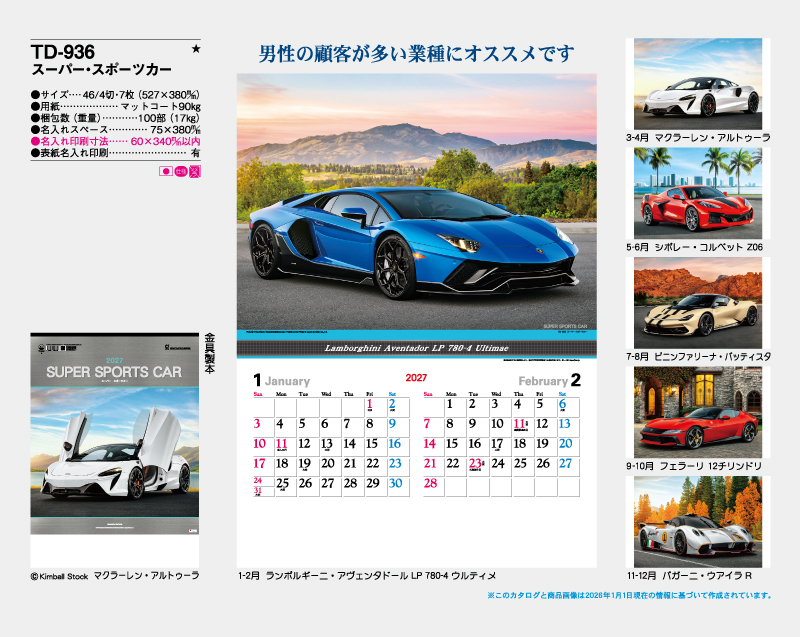Click February 23 holiday date

pyautogui.click(x=476, y=465)
